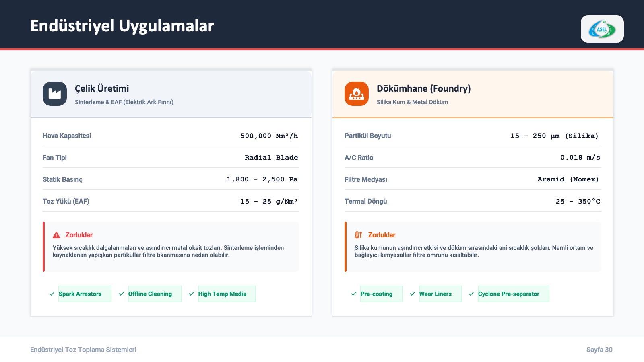The width and height of the screenshot is (644, 362).
Task: Click checkmark next to Wear Liners
Action: 413,294
